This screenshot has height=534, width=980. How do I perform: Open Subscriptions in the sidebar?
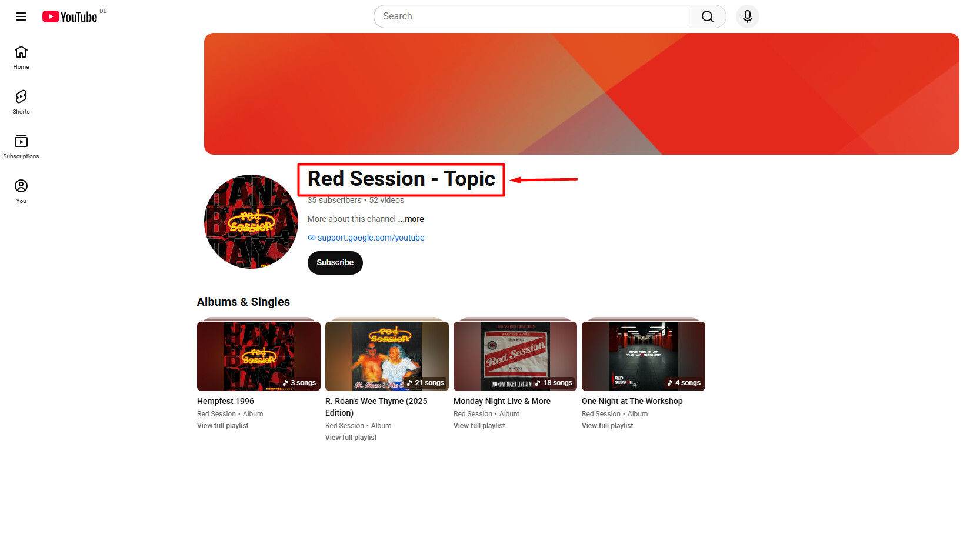(21, 147)
